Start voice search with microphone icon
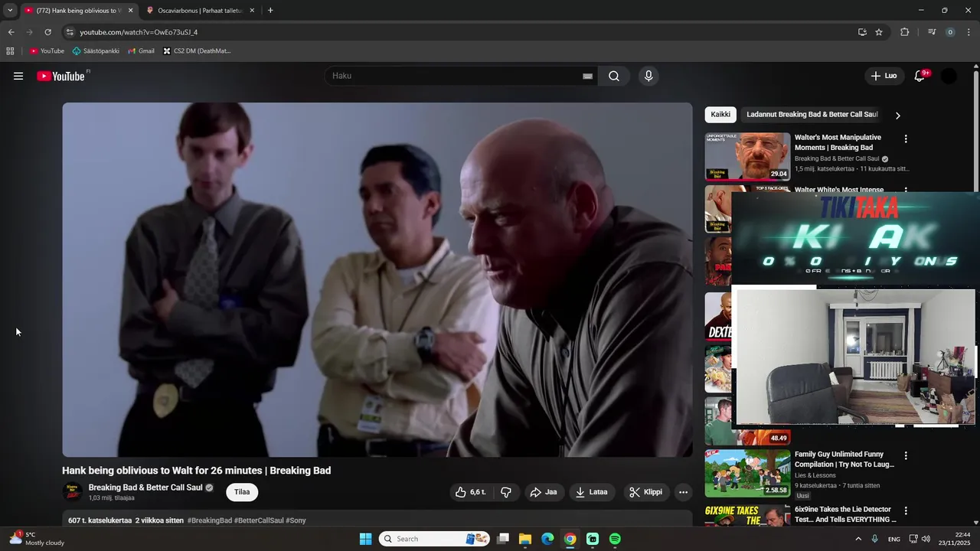The height and width of the screenshot is (551, 980). click(x=648, y=76)
